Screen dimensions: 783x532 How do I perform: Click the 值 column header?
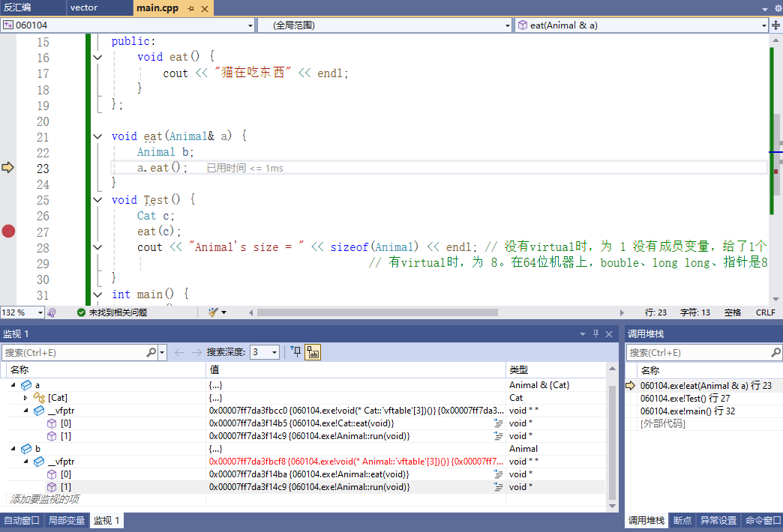(x=355, y=370)
